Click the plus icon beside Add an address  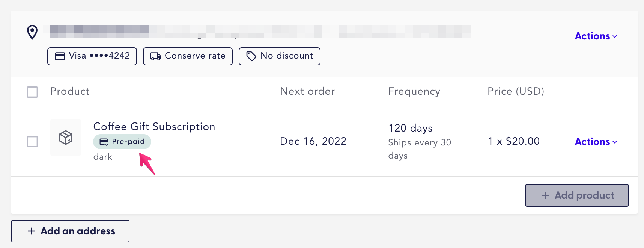[x=31, y=231]
